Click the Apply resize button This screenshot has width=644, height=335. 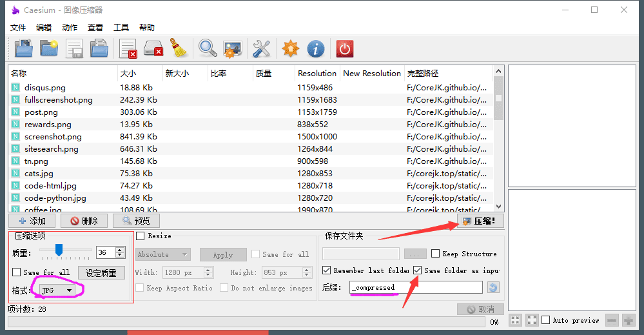point(223,255)
